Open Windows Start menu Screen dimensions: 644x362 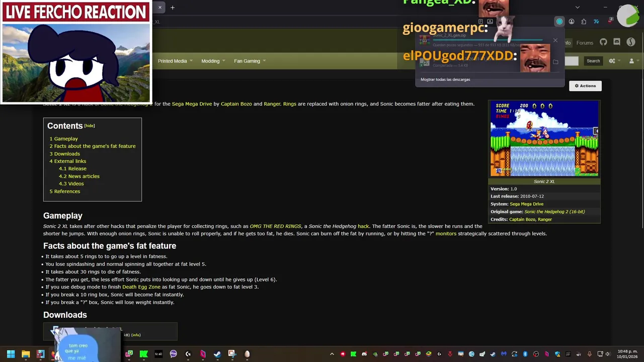tap(11, 354)
